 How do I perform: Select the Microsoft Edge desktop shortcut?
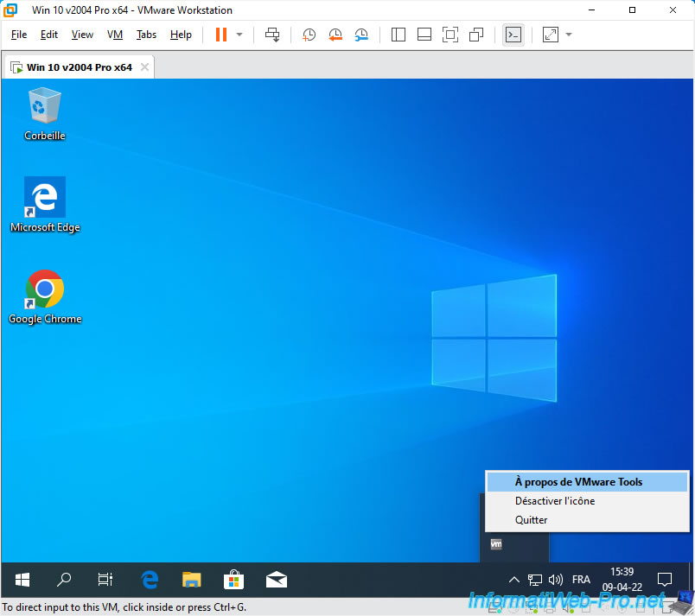45,205
